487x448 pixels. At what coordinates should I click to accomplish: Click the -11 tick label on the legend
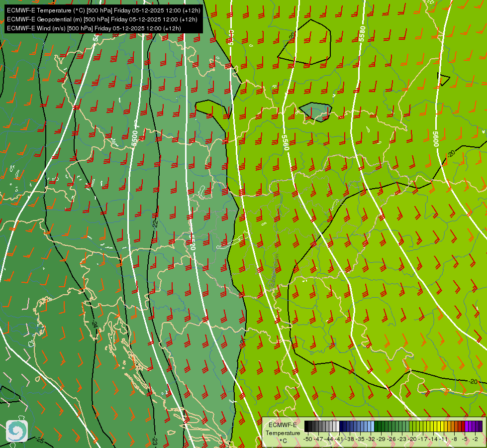[444, 439]
